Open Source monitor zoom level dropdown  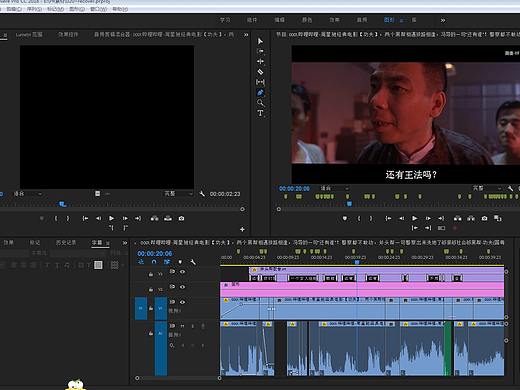click(28, 194)
